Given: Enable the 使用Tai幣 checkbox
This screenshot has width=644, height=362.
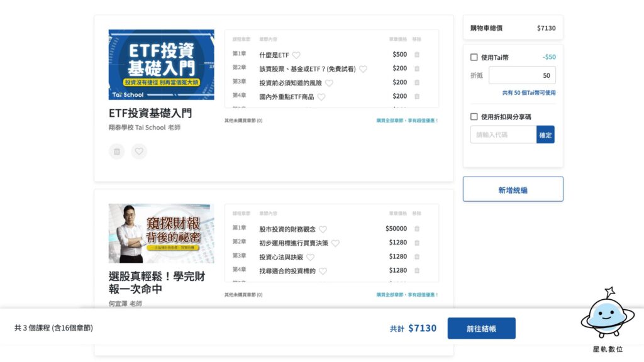Looking at the screenshot, I should click(x=474, y=57).
